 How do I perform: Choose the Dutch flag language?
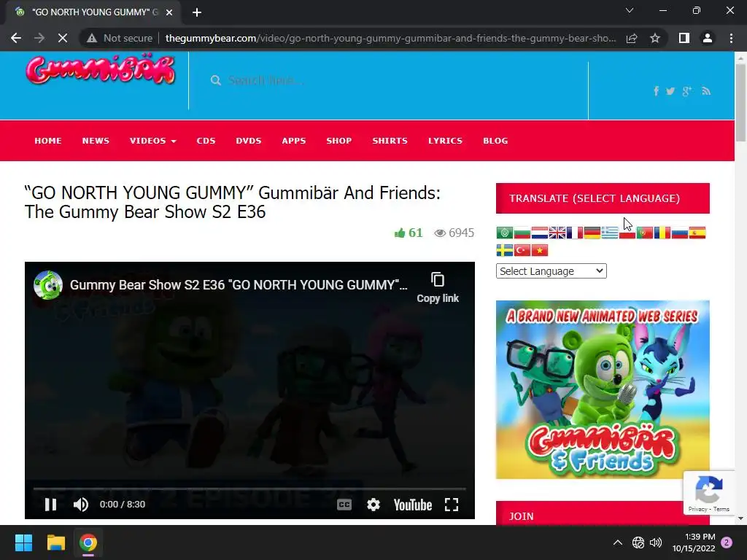coord(540,233)
